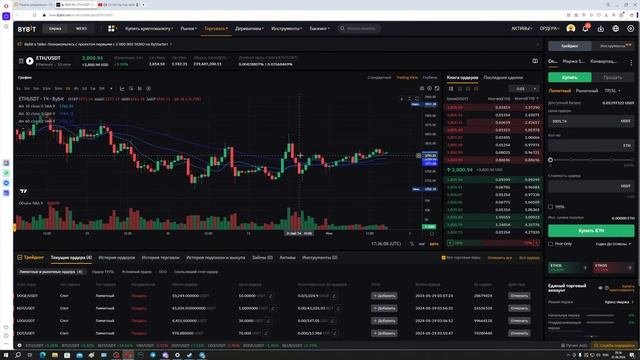Open Windows Start menu
This screenshot has width=640, height=360.
coord(6,355)
